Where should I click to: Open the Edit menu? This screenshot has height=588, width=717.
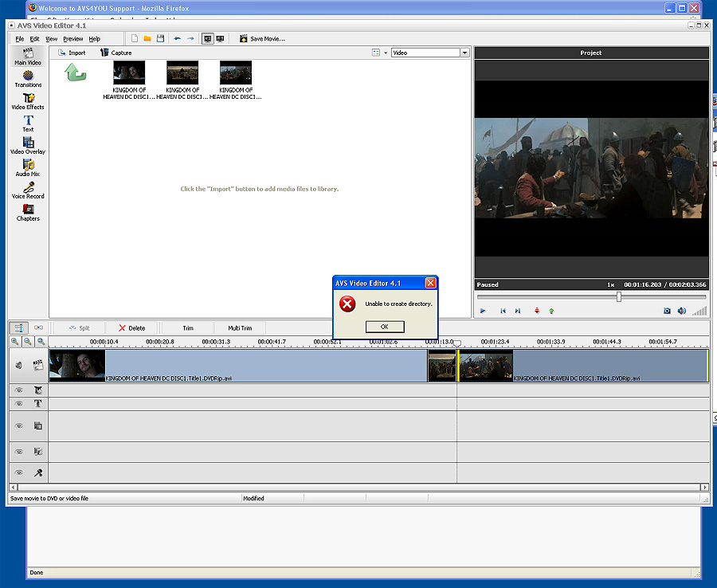point(35,39)
